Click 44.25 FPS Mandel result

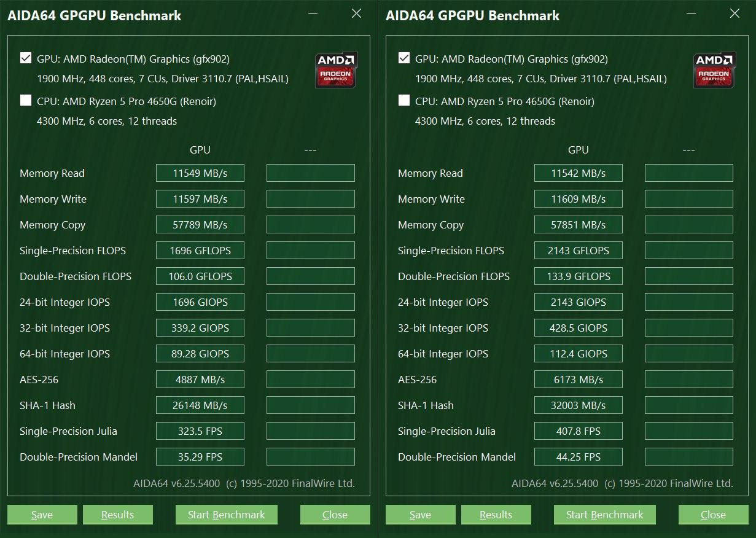pyautogui.click(x=579, y=457)
